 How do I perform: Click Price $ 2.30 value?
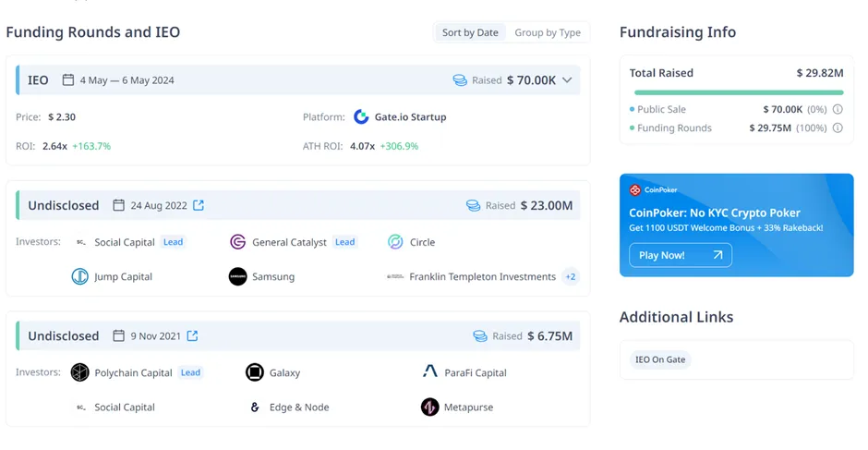[62, 117]
